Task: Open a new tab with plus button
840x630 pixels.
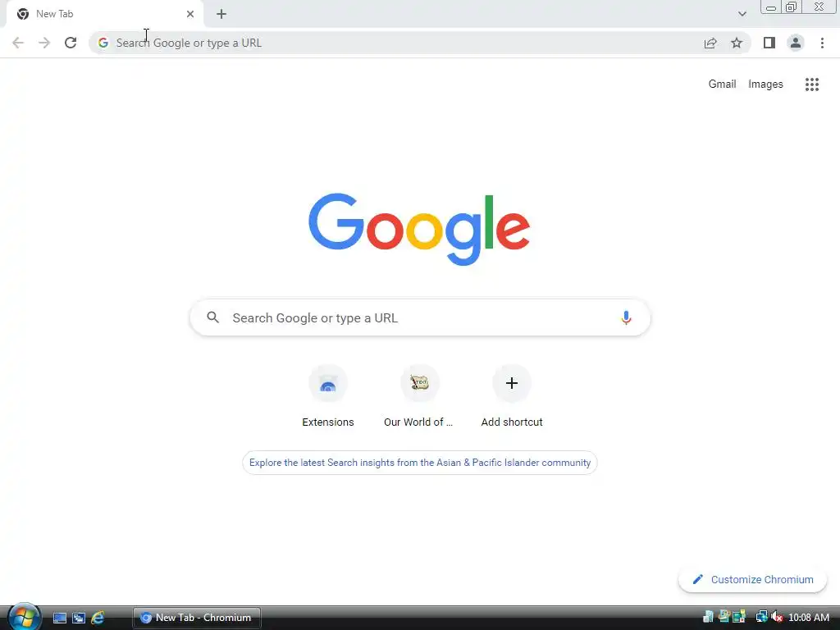Action: tap(221, 15)
